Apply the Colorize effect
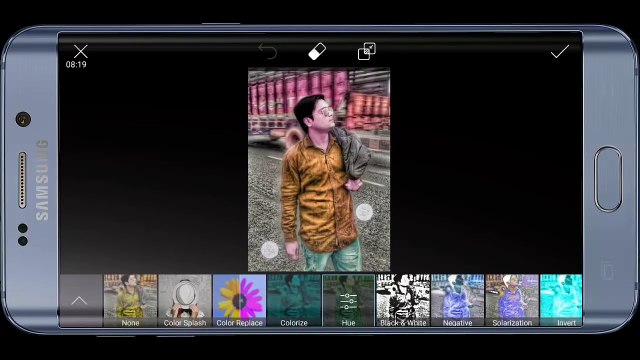640x360 pixels. 294,301
